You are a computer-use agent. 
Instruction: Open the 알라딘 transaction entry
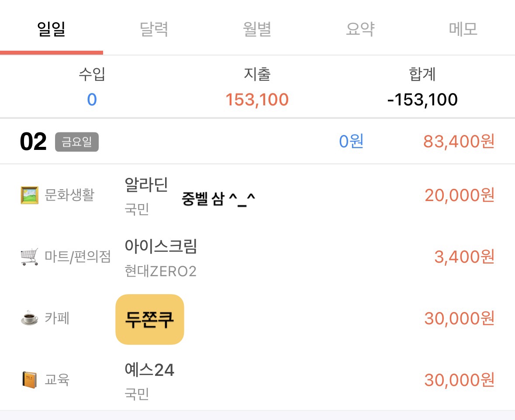pos(146,184)
